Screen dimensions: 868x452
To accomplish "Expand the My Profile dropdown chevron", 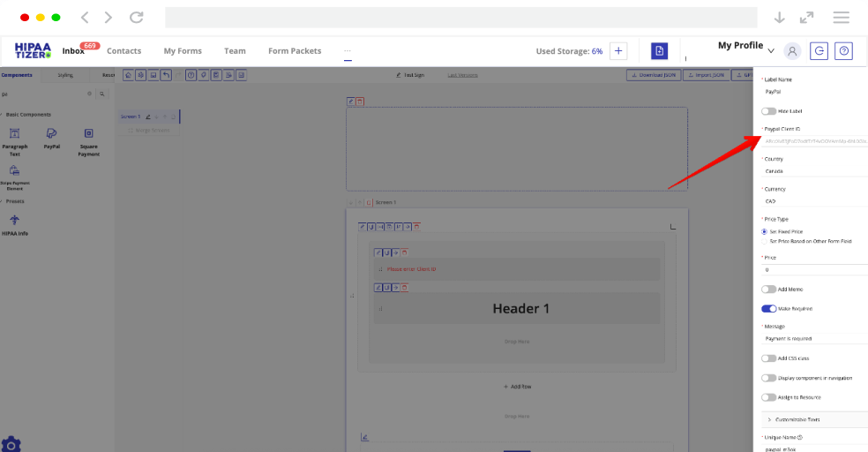I will pos(771,51).
